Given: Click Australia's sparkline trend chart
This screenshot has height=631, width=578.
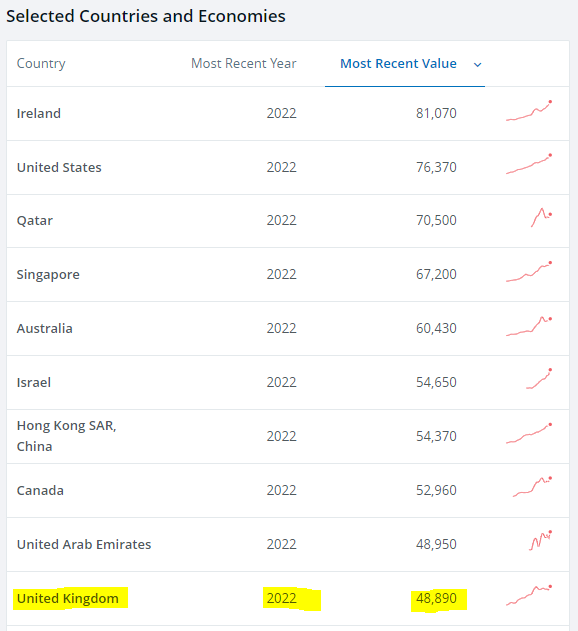Looking at the screenshot, I should [529, 326].
